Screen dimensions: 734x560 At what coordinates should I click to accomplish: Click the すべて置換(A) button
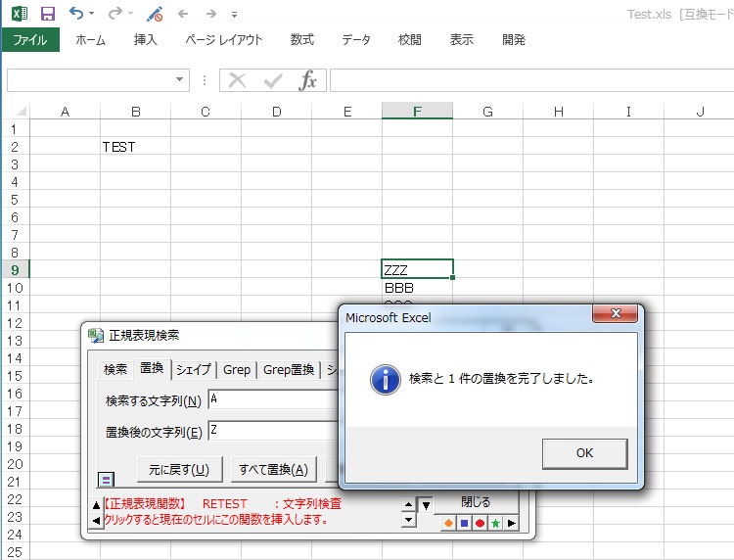point(273,469)
